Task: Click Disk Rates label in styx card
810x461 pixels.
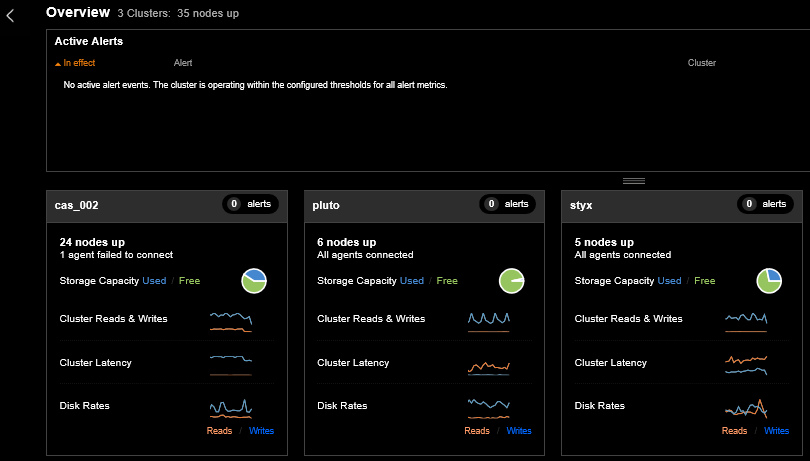Action: pos(600,406)
